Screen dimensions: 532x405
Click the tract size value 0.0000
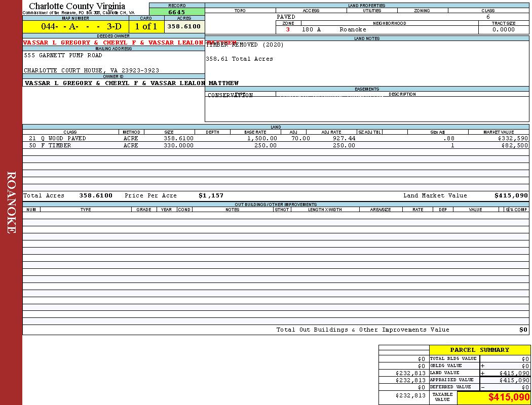[503, 30]
